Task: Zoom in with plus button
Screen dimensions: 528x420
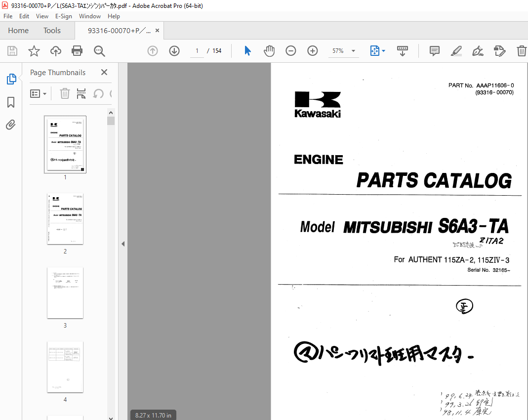Action: pos(313,51)
